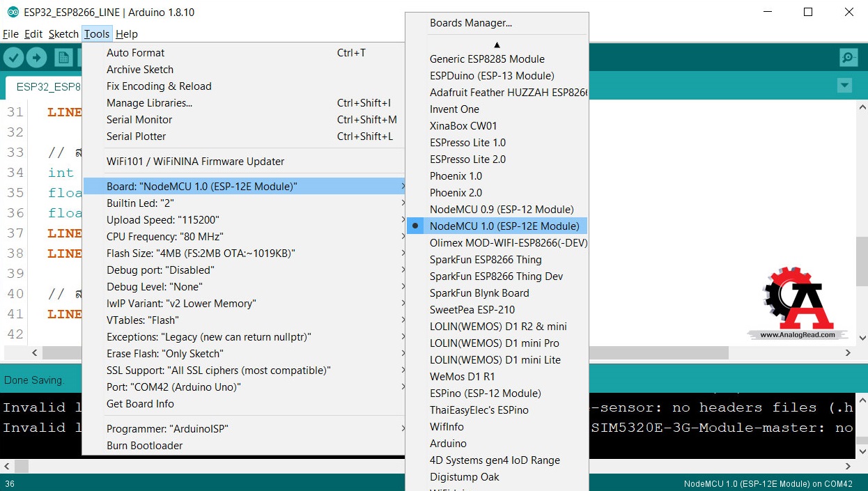Expand the lwIP Variant submenu arrow
Image resolution: width=868 pixels, height=491 pixels.
[x=403, y=304]
